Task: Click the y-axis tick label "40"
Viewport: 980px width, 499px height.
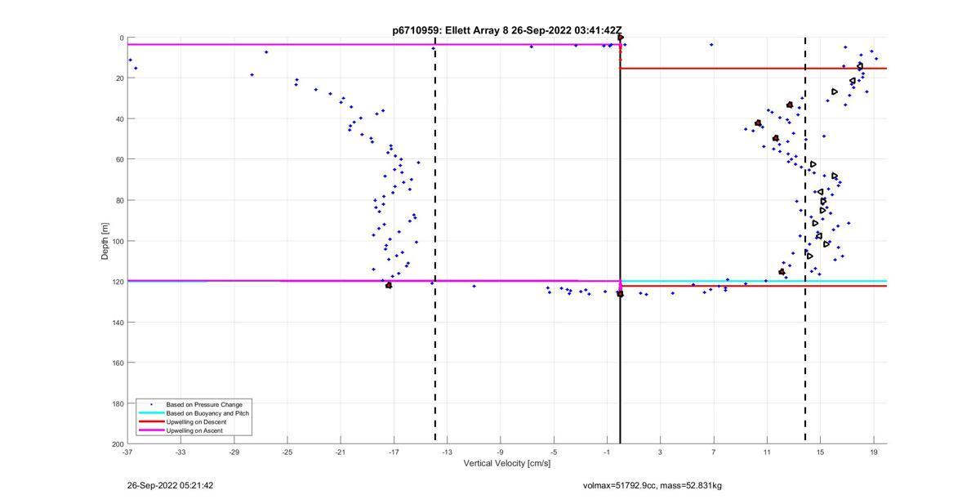Action: pos(119,119)
